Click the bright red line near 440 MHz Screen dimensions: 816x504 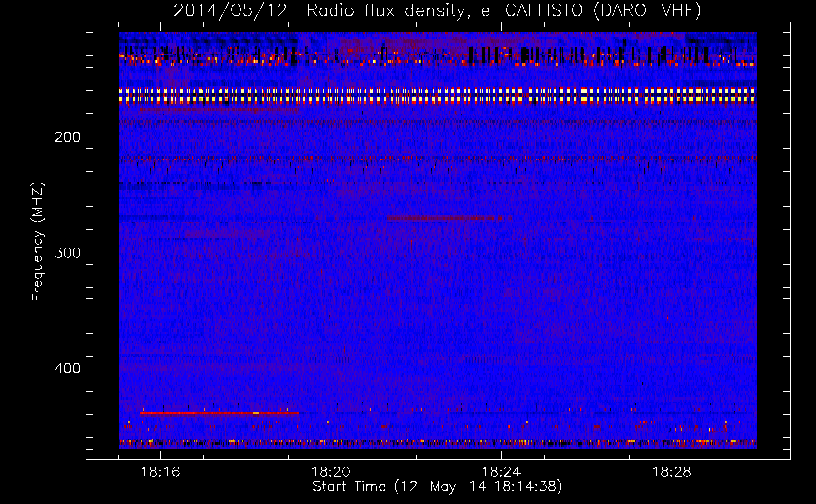point(202,413)
